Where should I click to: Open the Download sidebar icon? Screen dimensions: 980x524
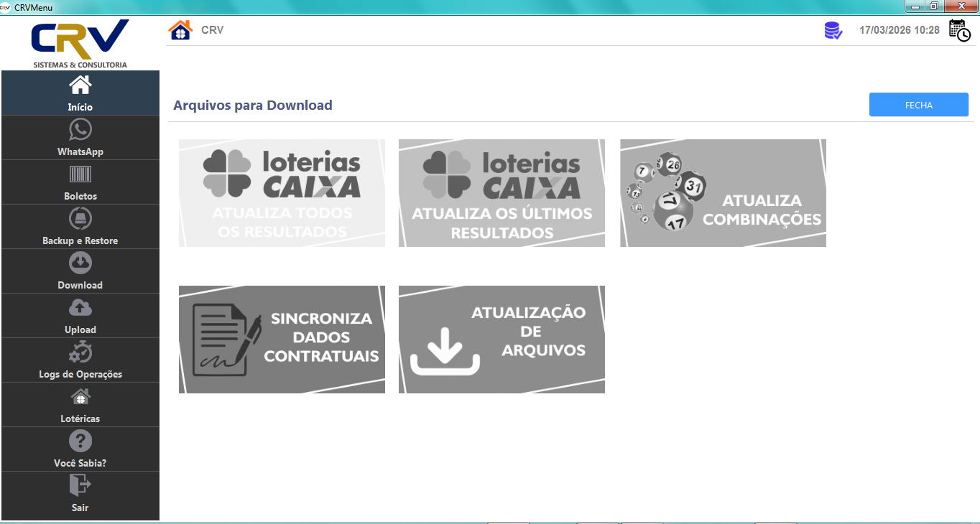[x=80, y=263]
